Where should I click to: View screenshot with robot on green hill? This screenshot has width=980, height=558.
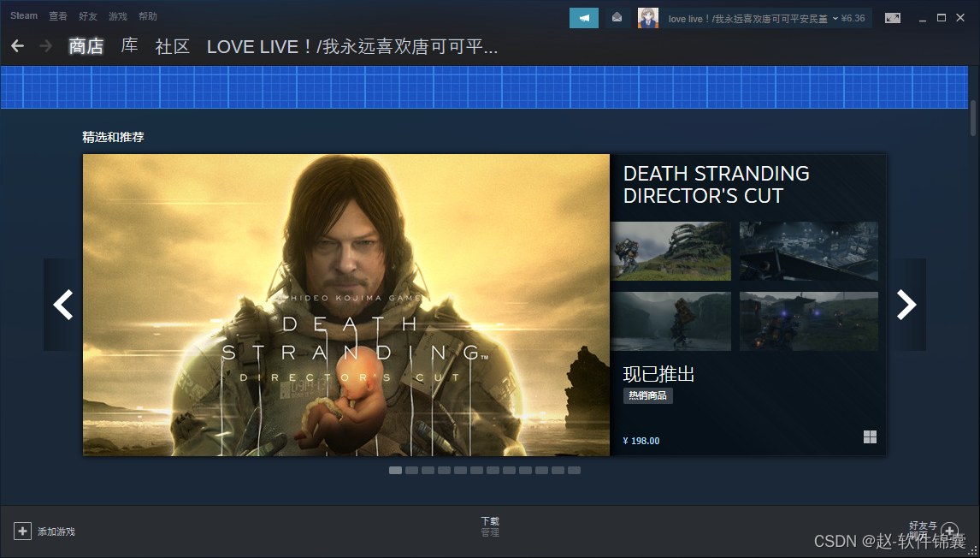(x=671, y=251)
